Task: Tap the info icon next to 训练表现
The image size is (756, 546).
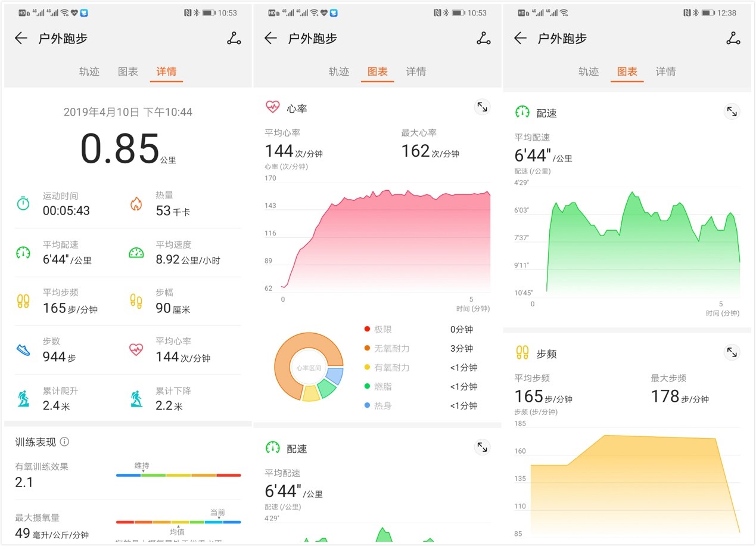Action: tap(63, 442)
